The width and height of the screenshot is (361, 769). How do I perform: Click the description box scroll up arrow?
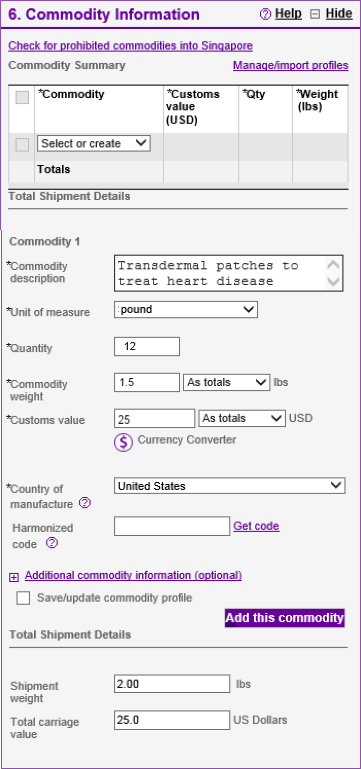tap(334, 265)
